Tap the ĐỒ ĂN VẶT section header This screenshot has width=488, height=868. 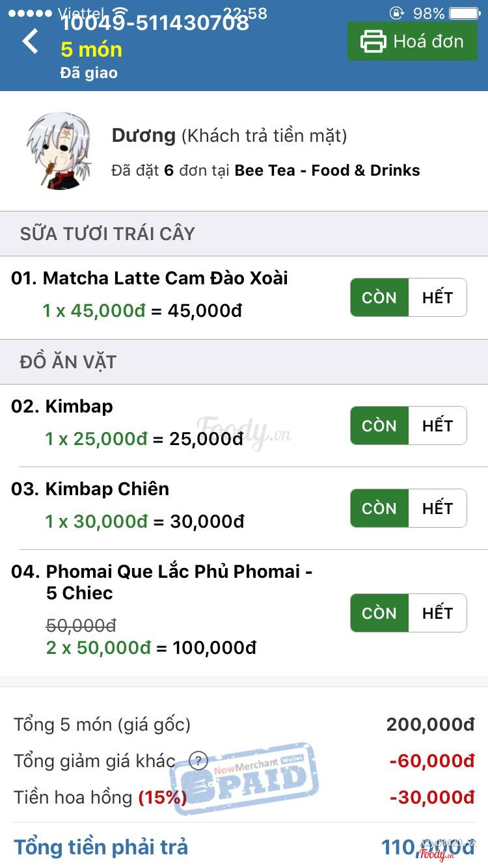[68, 362]
